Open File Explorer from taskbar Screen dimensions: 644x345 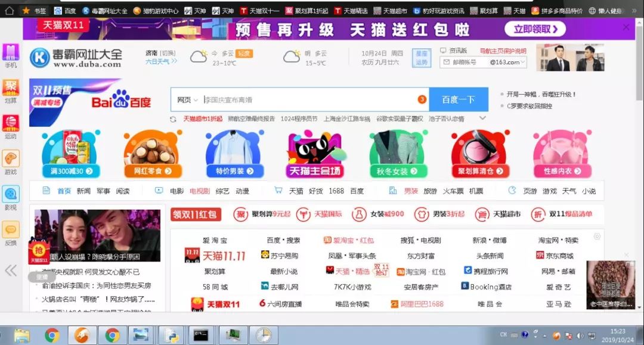point(22,335)
